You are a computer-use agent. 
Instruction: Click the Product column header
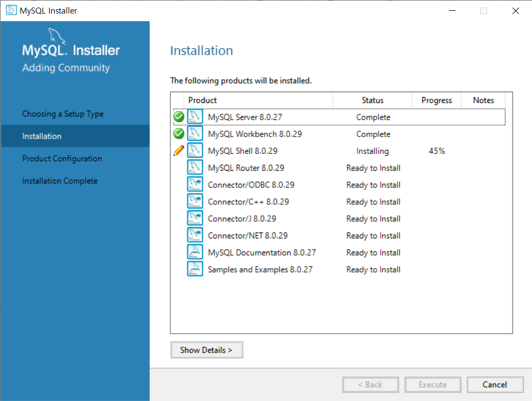click(x=258, y=100)
